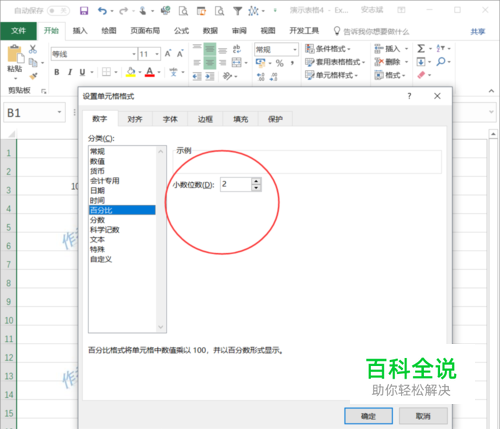The height and width of the screenshot is (429, 500).
Task: Underline text with the U button
Action: [x=82, y=72]
